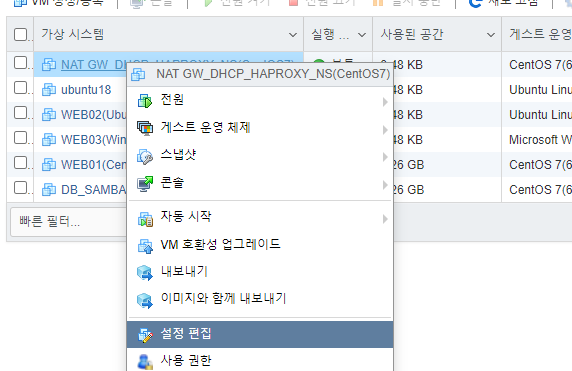Expand the 자동 시작 submenu arrow

(x=385, y=219)
